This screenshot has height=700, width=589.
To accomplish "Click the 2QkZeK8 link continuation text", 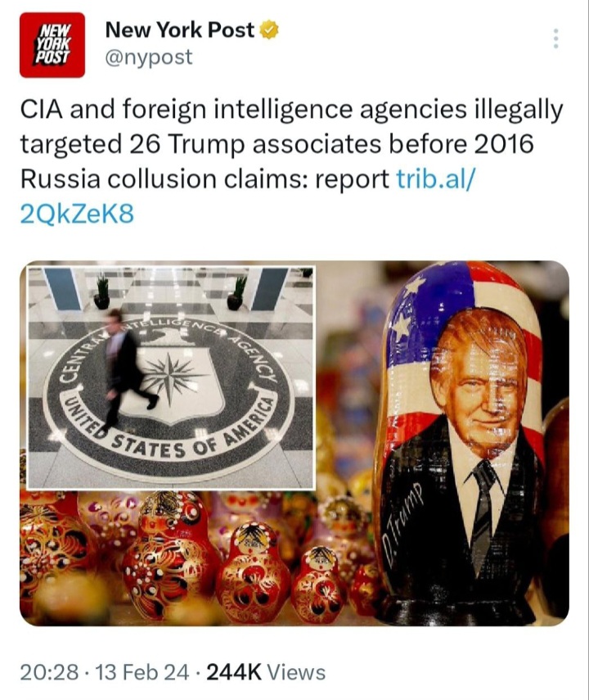I will pyautogui.click(x=76, y=214).
